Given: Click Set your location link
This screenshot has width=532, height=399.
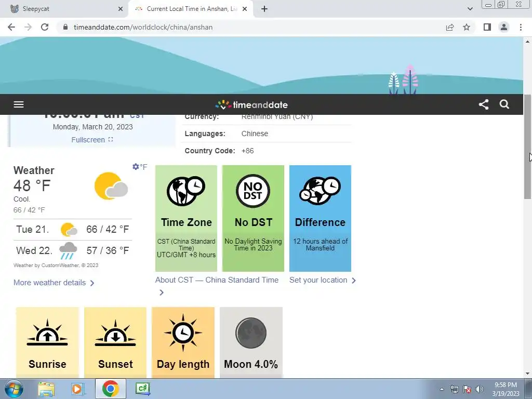Looking at the screenshot, I should [x=322, y=280].
